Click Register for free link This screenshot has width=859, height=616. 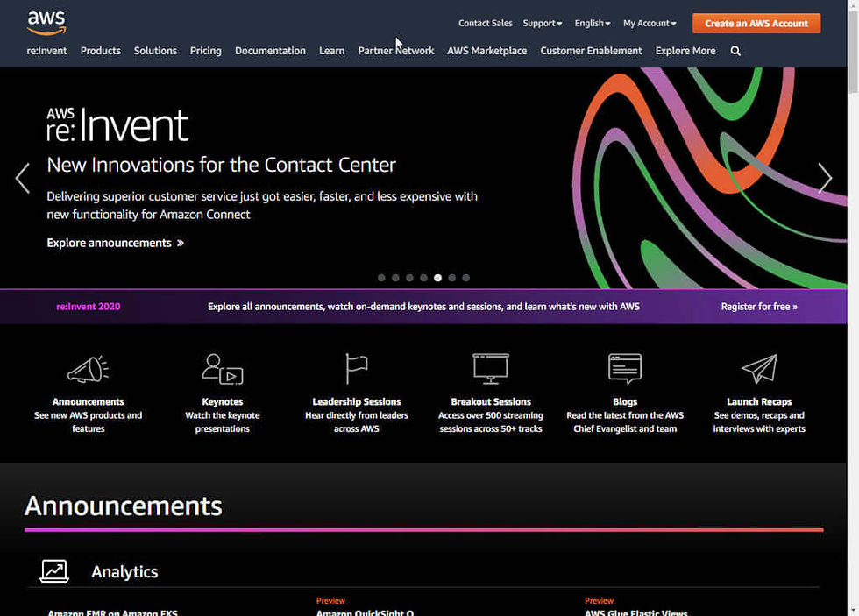pos(759,307)
